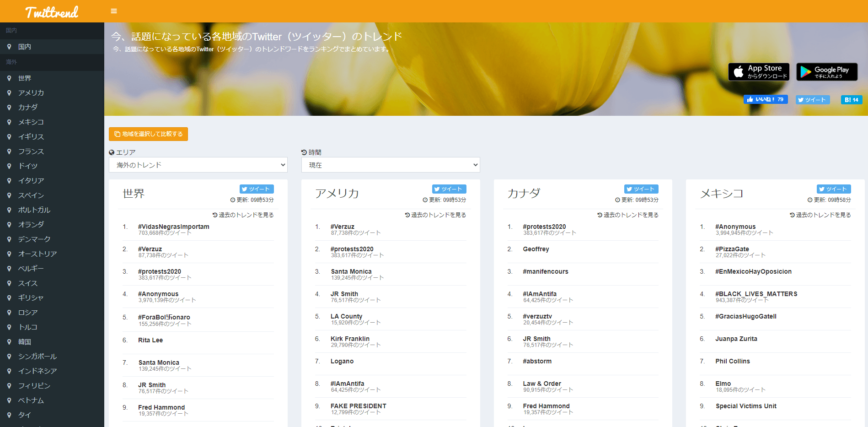
Task: Open the Geoffrey trend in カナダ
Action: point(536,249)
